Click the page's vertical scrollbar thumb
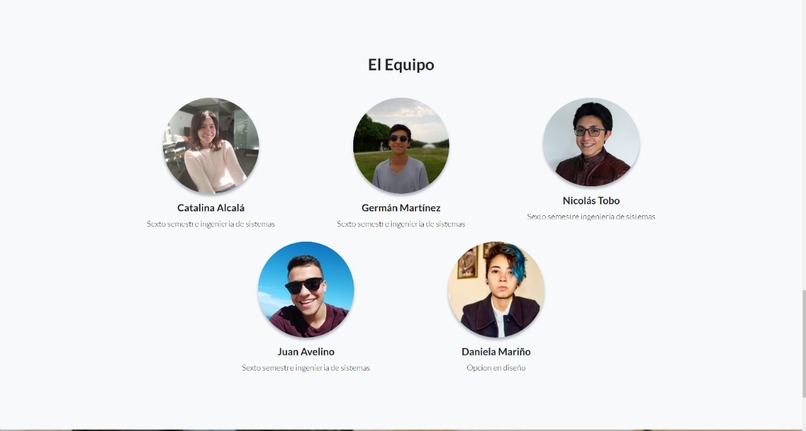Image resolution: width=806 pixels, height=431 pixels. (x=803, y=344)
